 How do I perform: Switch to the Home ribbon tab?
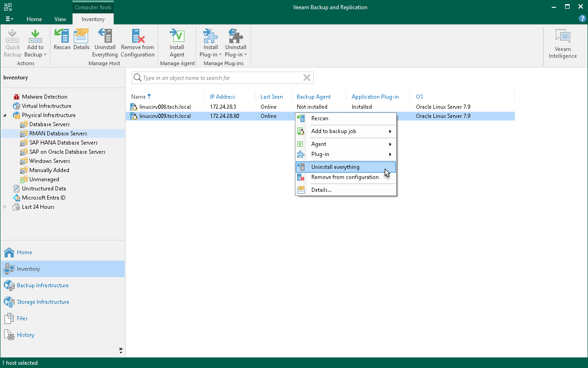coord(34,19)
